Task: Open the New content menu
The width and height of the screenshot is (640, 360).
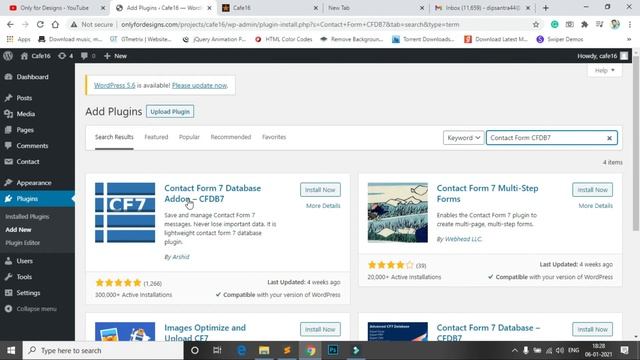Action: coord(116,56)
